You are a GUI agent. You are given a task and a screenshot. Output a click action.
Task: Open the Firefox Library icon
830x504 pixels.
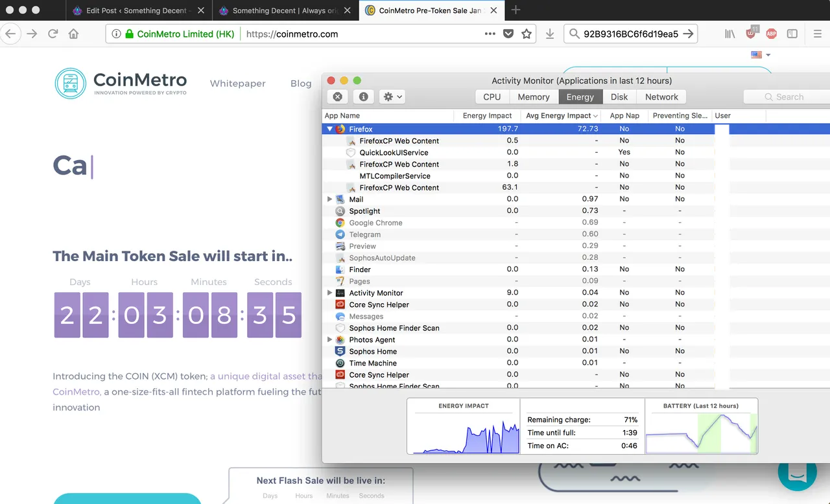pos(730,34)
